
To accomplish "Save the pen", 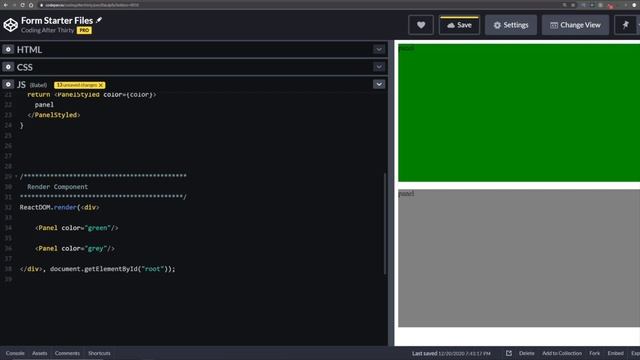I will pyautogui.click(x=459, y=25).
